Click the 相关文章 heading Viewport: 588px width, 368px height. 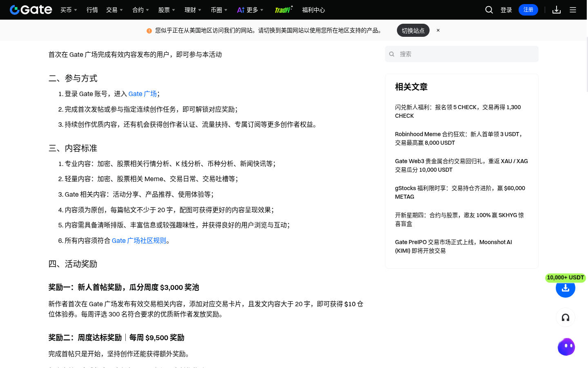point(411,87)
